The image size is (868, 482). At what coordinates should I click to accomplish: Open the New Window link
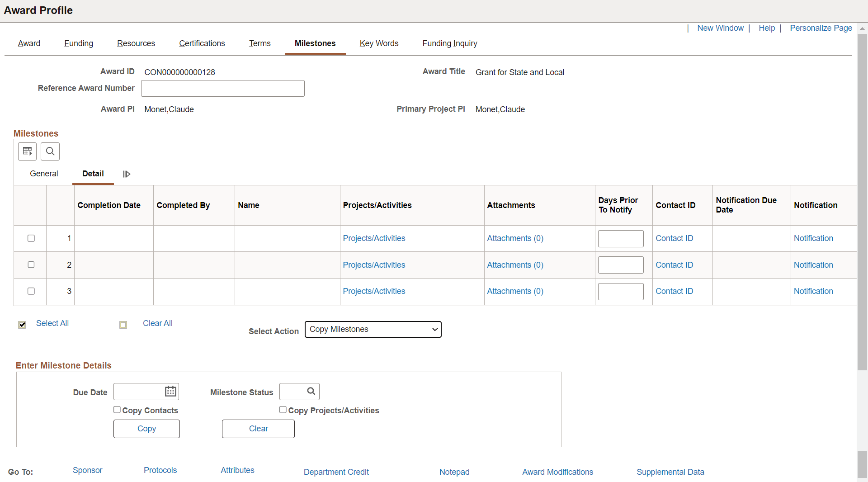point(720,28)
